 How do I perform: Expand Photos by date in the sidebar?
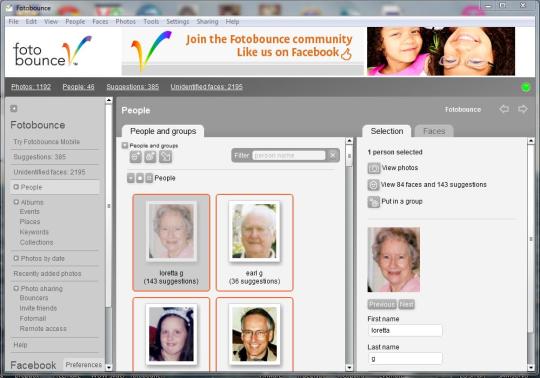(16, 258)
